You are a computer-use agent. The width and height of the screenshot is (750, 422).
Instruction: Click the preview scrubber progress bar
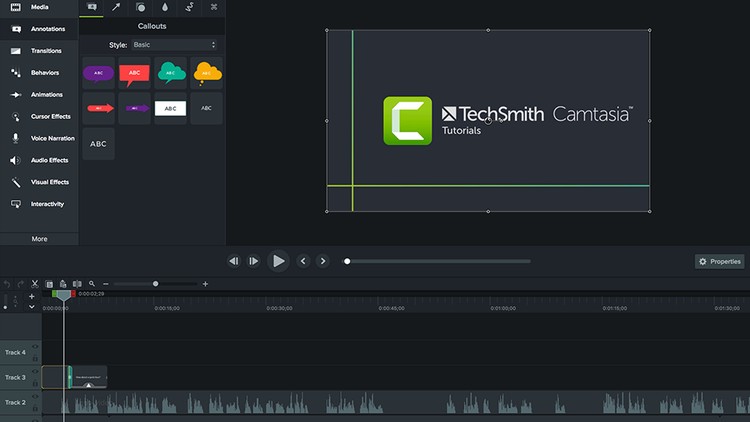point(438,261)
